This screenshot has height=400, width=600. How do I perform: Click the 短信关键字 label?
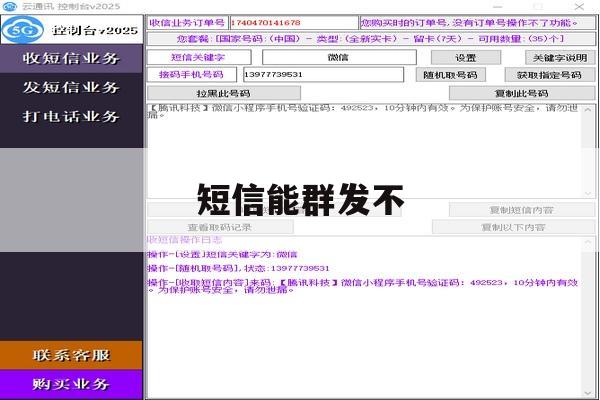[x=199, y=57]
